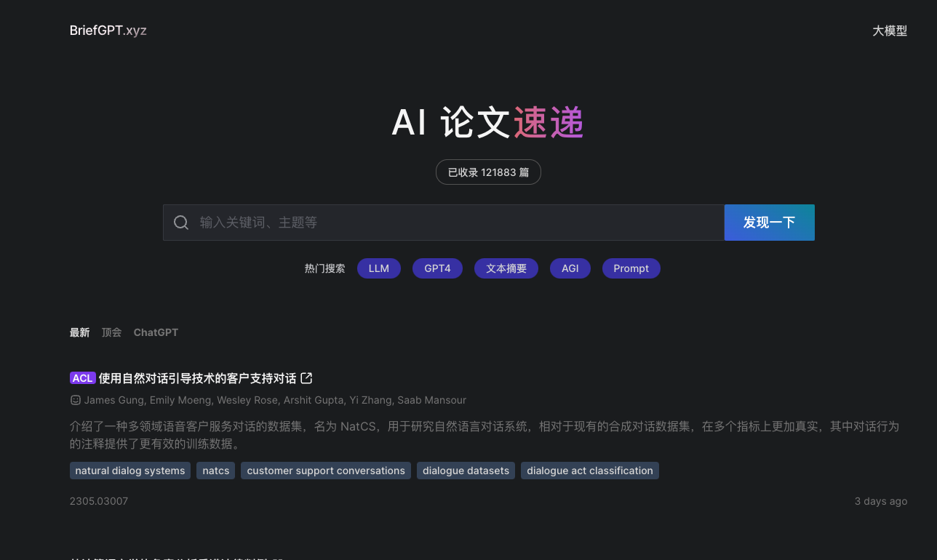The width and height of the screenshot is (937, 560).
Task: Select the GPT4 hot search tag
Action: [437, 268]
